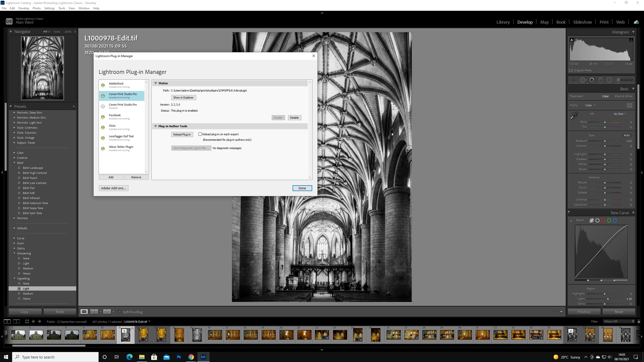
Task: Click the Disable plug-in button
Action: tap(294, 118)
